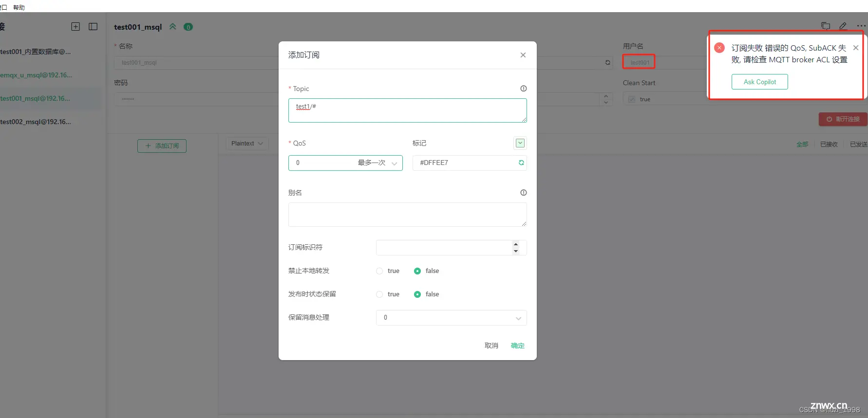
Task: Click the red error icon in notification
Action: click(719, 48)
